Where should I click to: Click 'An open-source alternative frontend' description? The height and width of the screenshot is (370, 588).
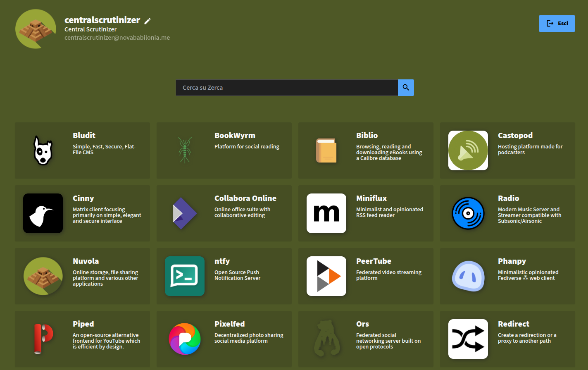(107, 341)
